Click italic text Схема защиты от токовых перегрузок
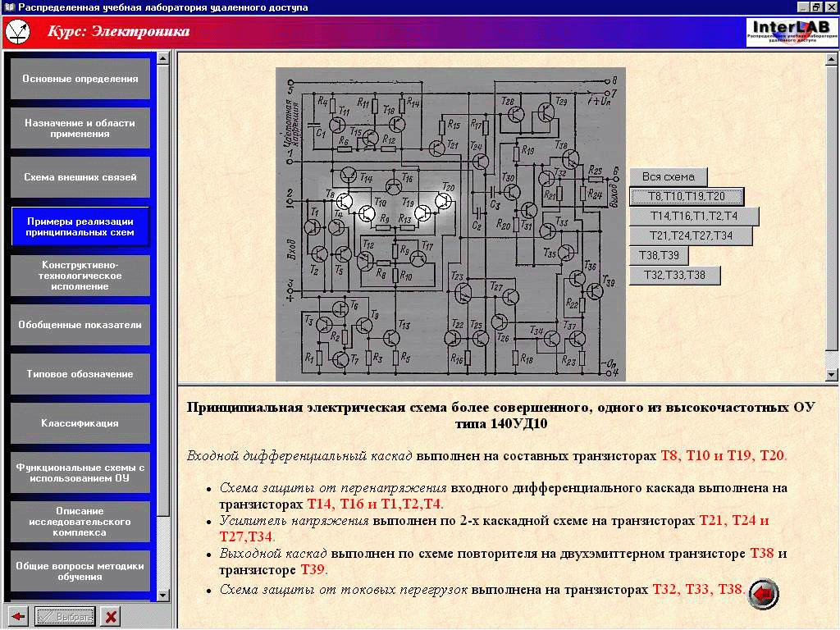The height and width of the screenshot is (630, 840). pos(344,590)
